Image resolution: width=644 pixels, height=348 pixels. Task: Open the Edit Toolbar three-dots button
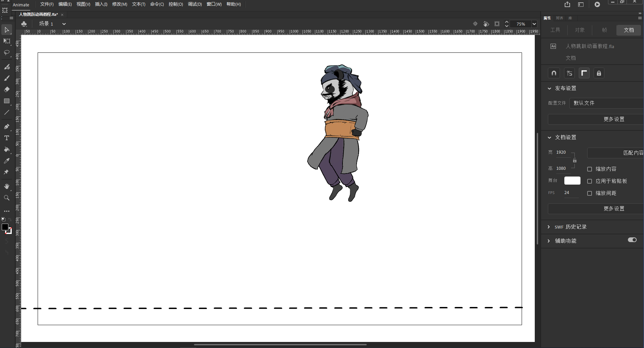[x=6, y=211]
